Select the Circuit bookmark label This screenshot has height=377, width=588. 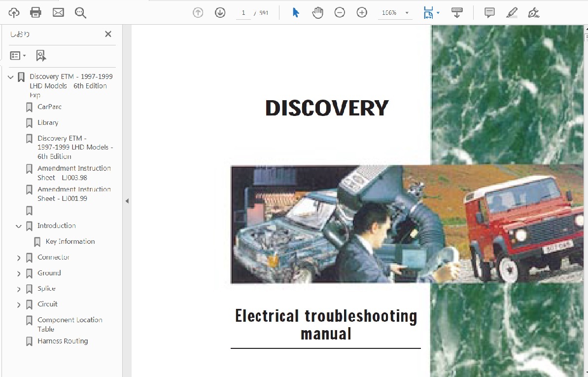click(x=47, y=304)
